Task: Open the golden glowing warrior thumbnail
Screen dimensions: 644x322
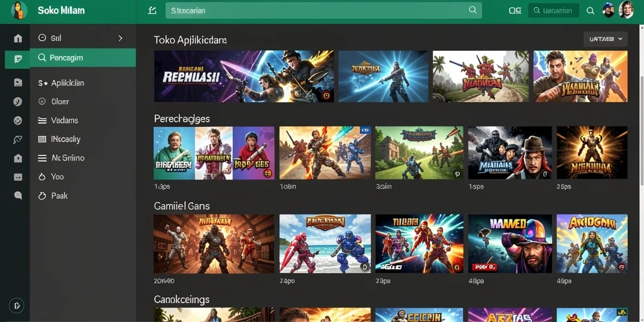Action: tap(592, 153)
